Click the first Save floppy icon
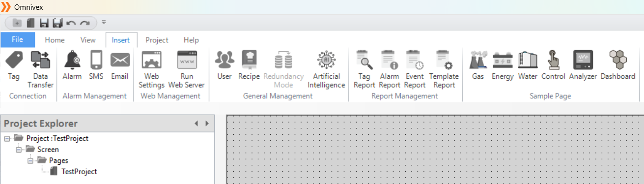644x184 pixels. (x=44, y=23)
